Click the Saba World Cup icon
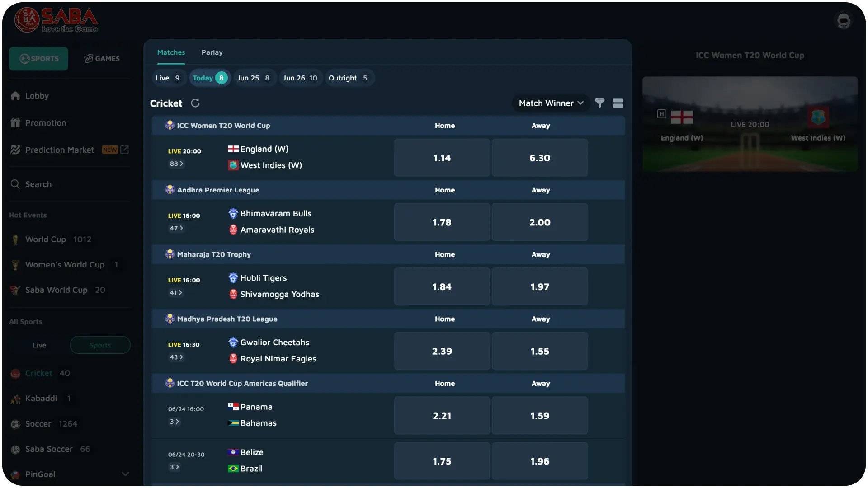This screenshot has height=488, width=868. tap(15, 290)
